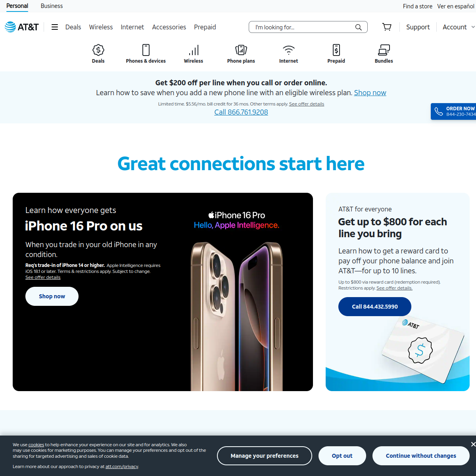This screenshot has height=476, width=476.
Task: Click the Shop now button for iPhone
Action: pyautogui.click(x=52, y=296)
